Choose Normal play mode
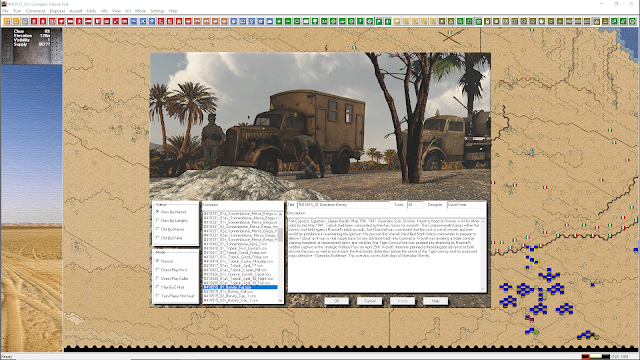The width and height of the screenshot is (640, 360). click(158, 261)
